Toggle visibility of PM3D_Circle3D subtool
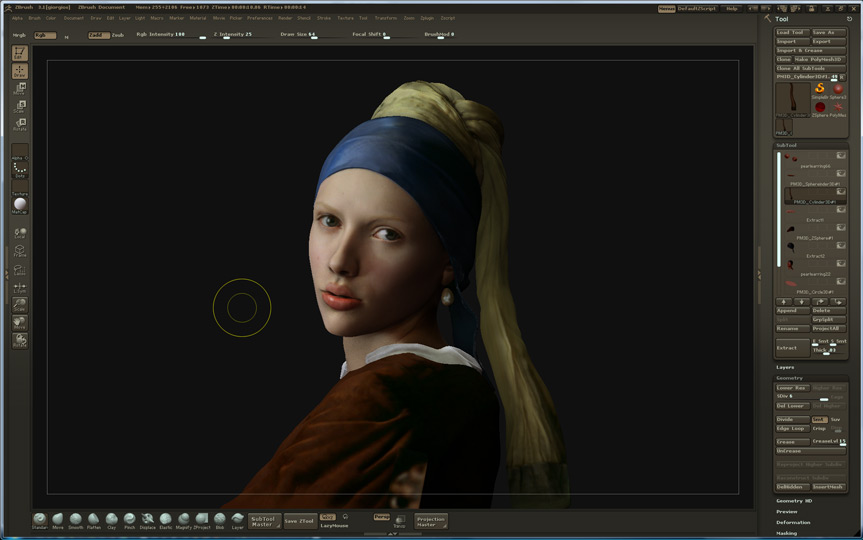This screenshot has width=863, height=540. [841, 281]
